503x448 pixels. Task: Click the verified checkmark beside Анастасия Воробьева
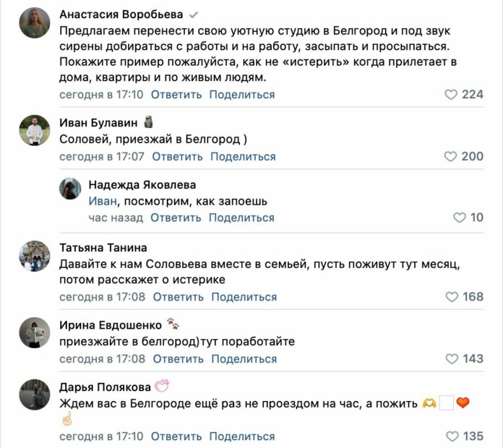point(193,15)
